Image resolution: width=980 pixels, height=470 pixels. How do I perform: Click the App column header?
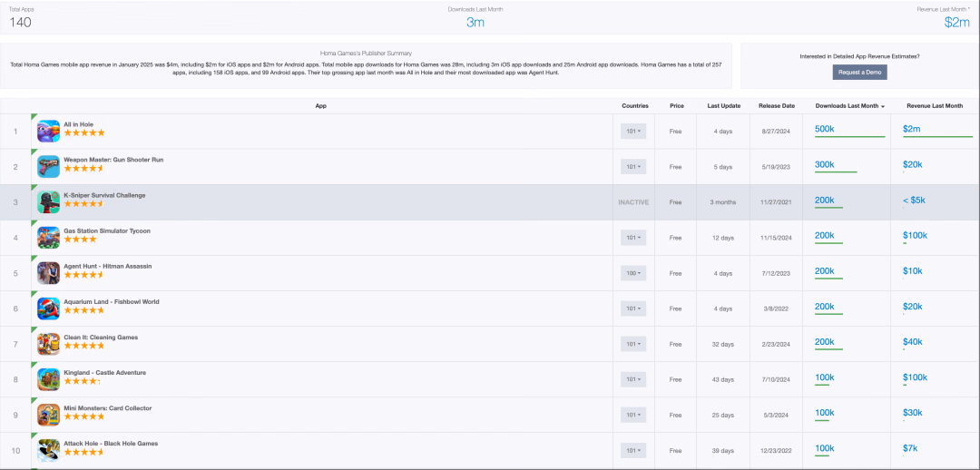(320, 106)
